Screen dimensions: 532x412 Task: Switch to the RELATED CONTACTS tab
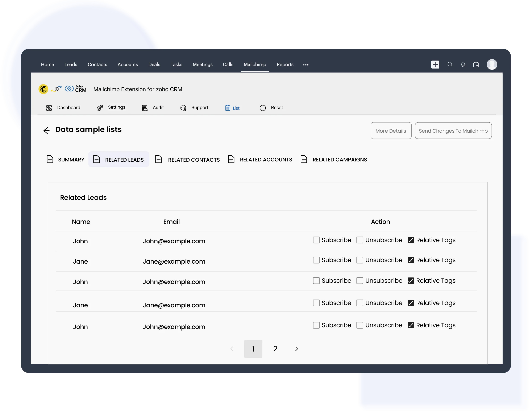[x=194, y=160]
